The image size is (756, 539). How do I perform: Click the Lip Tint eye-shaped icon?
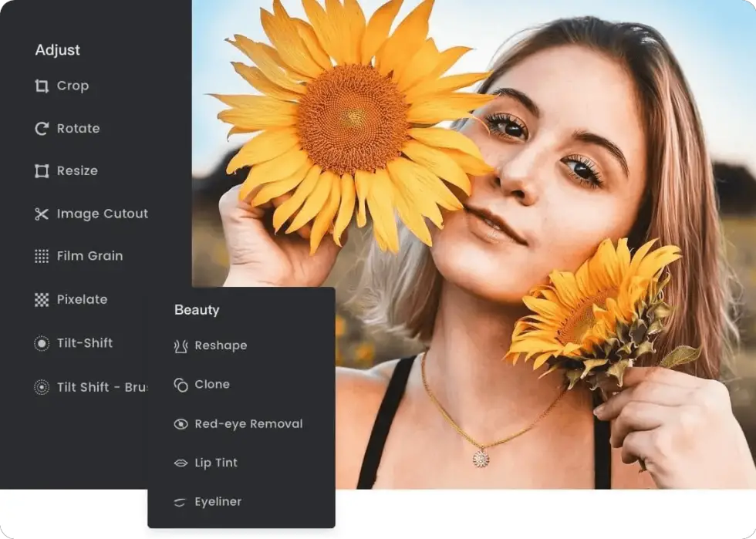click(182, 463)
